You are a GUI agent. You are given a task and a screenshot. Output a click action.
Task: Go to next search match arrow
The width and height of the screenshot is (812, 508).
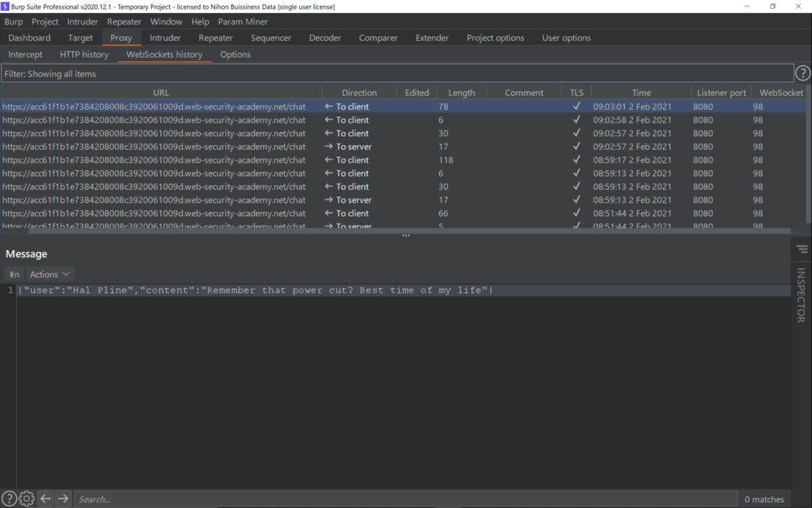63,499
